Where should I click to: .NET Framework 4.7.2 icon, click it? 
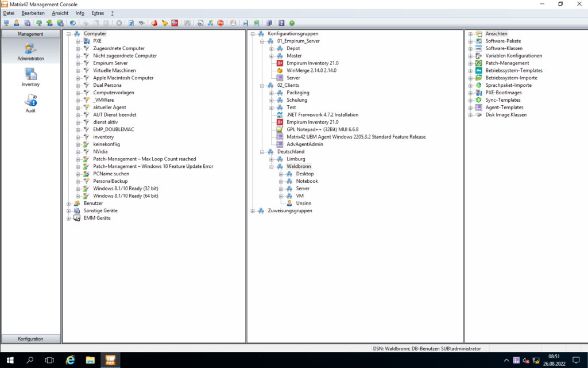[280, 114]
